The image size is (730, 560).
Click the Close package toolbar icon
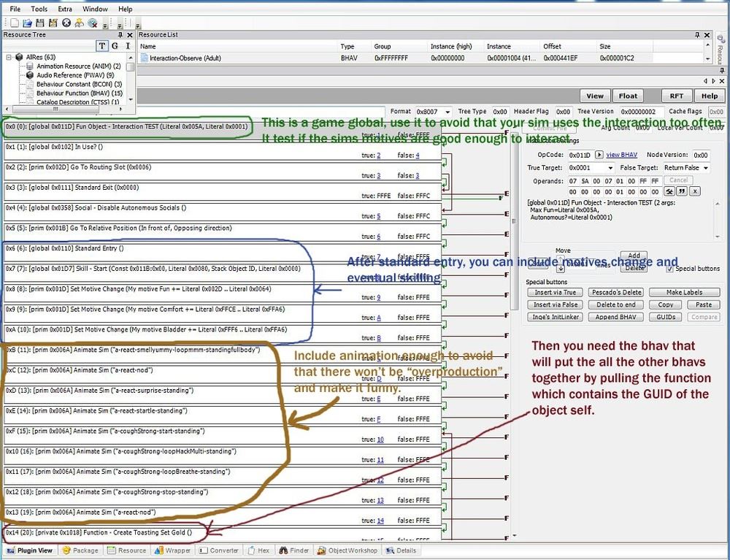(66, 23)
